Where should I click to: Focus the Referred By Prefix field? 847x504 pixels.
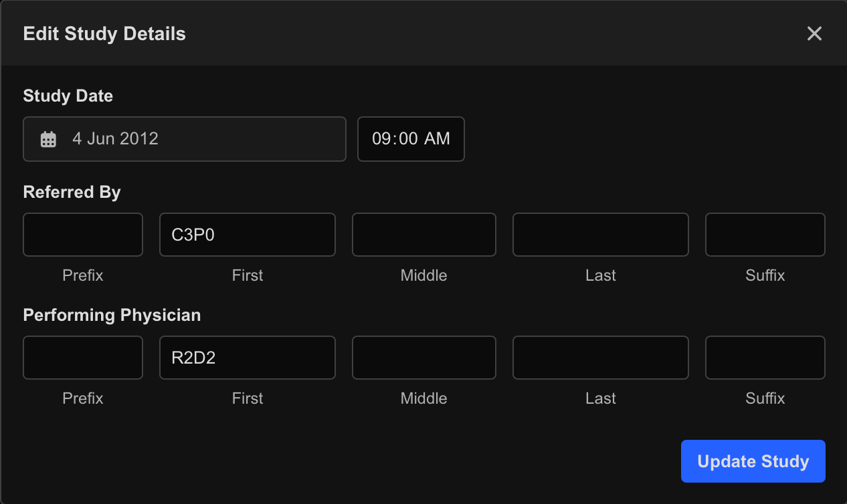pos(83,235)
